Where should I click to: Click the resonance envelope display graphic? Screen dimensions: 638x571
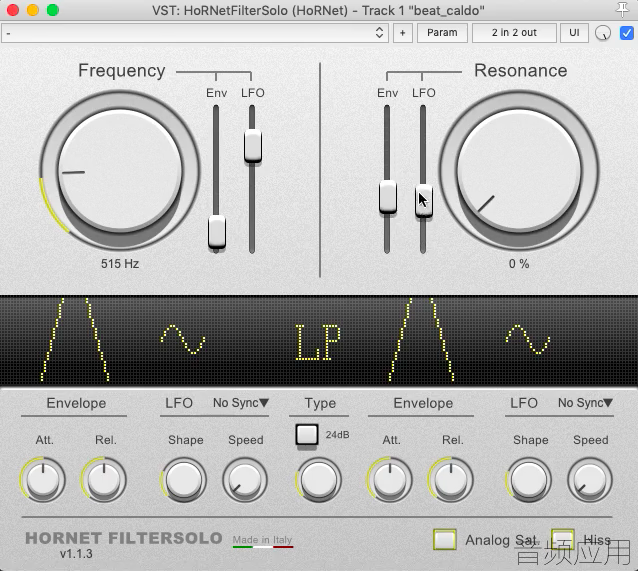421,339
